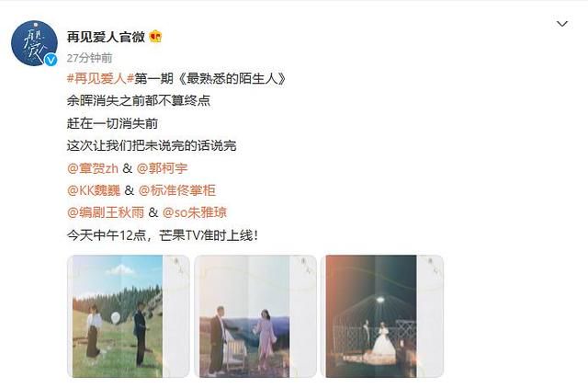
Task: Click the logo watermark on first poster
Action: coord(177,265)
